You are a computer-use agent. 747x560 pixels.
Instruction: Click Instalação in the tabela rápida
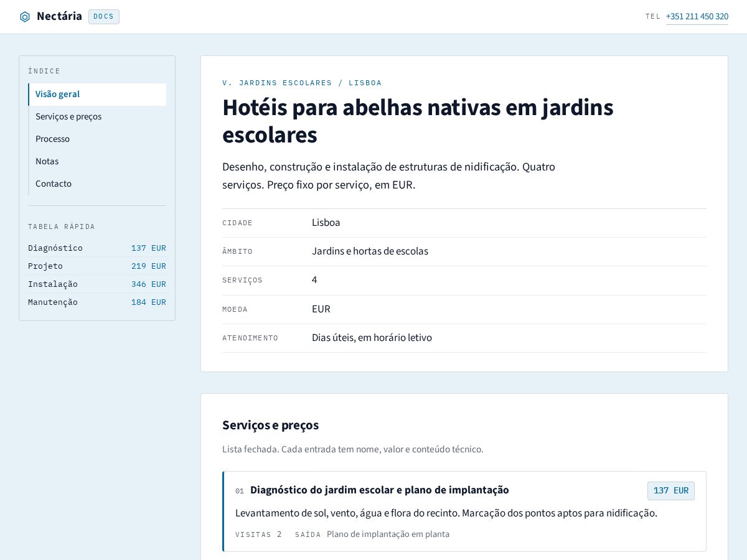(97, 284)
